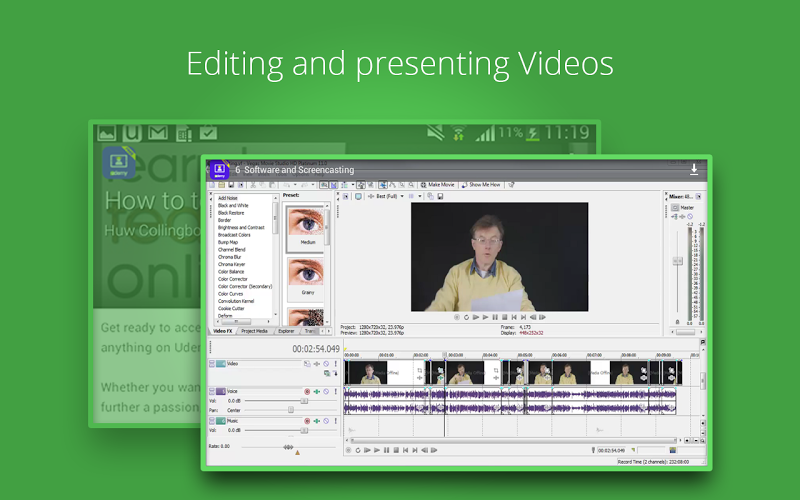Mute the Music audio track

(325, 420)
